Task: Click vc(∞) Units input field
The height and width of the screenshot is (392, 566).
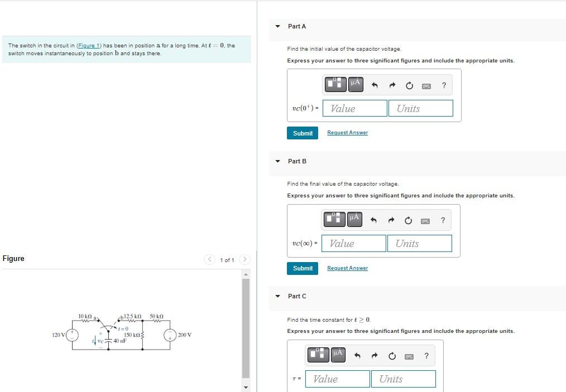Action: (x=420, y=244)
